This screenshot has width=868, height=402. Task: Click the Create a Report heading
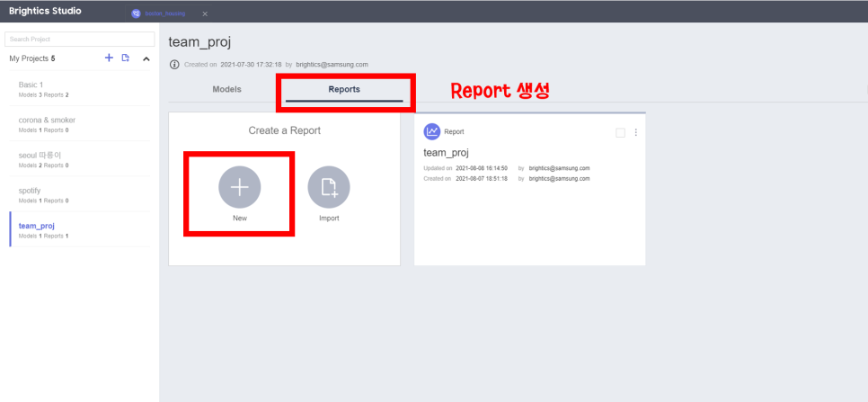coord(285,130)
